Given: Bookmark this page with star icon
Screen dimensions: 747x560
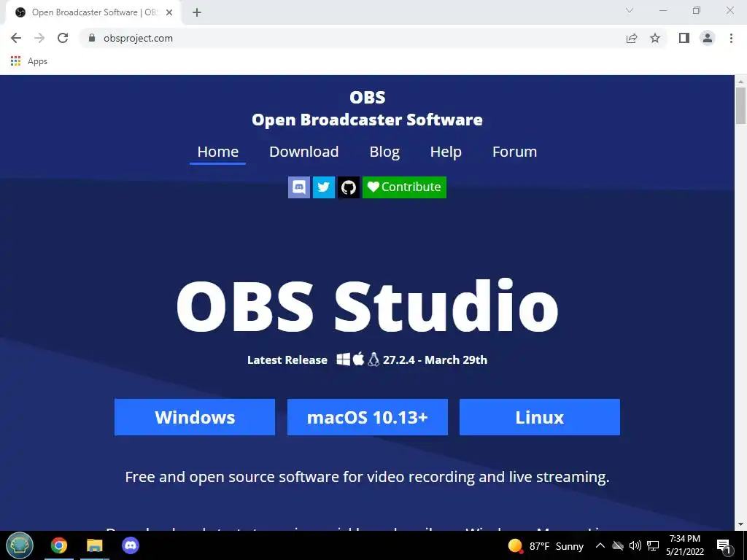Looking at the screenshot, I should (655, 38).
